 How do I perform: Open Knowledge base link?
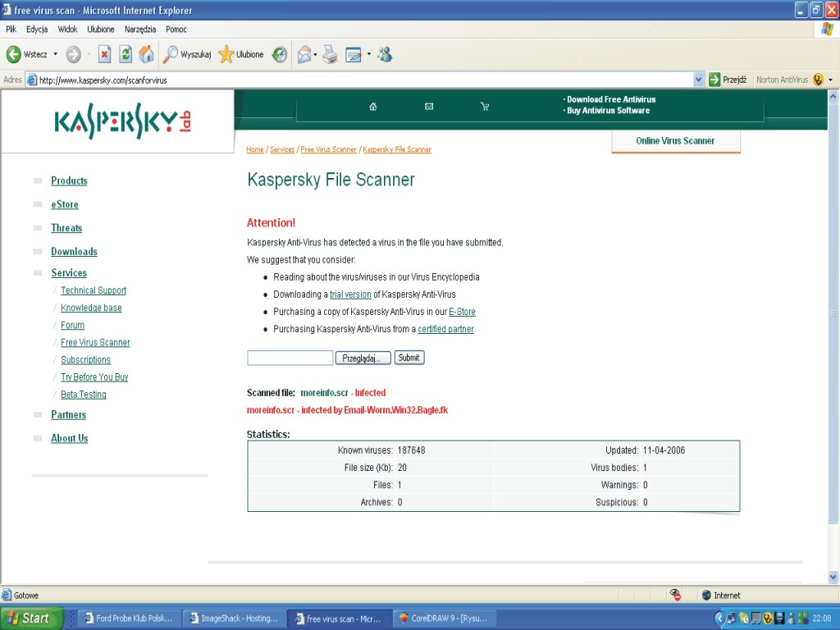[91, 308]
